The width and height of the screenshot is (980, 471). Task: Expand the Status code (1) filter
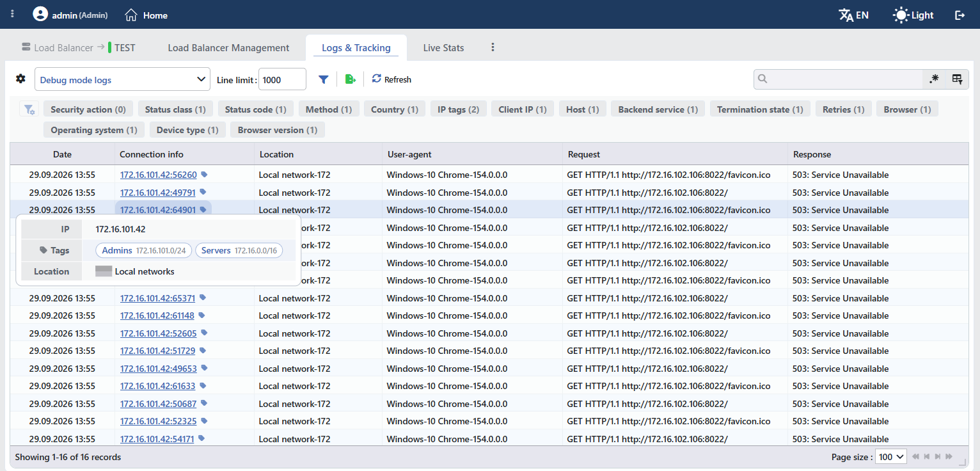point(256,109)
